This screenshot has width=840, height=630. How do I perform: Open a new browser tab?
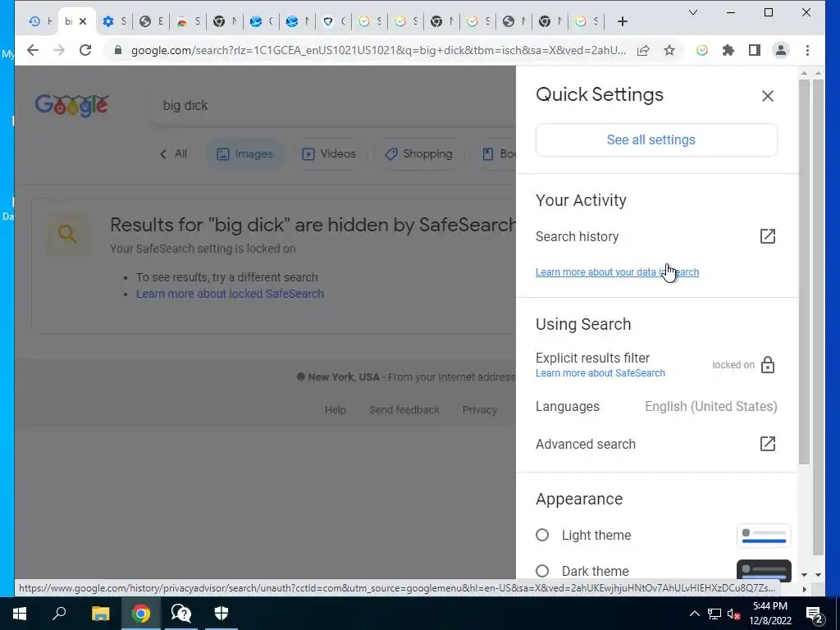(x=622, y=21)
